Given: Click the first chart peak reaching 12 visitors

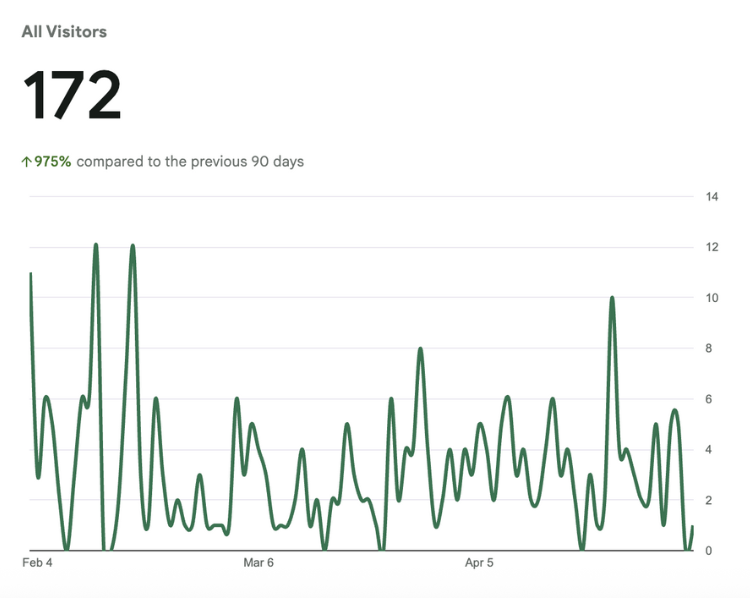Looking at the screenshot, I should [96, 245].
